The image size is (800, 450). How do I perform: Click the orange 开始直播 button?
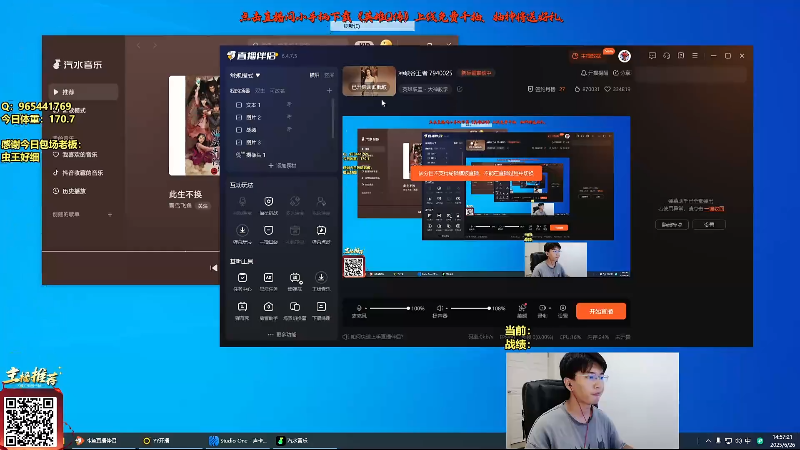coord(601,311)
